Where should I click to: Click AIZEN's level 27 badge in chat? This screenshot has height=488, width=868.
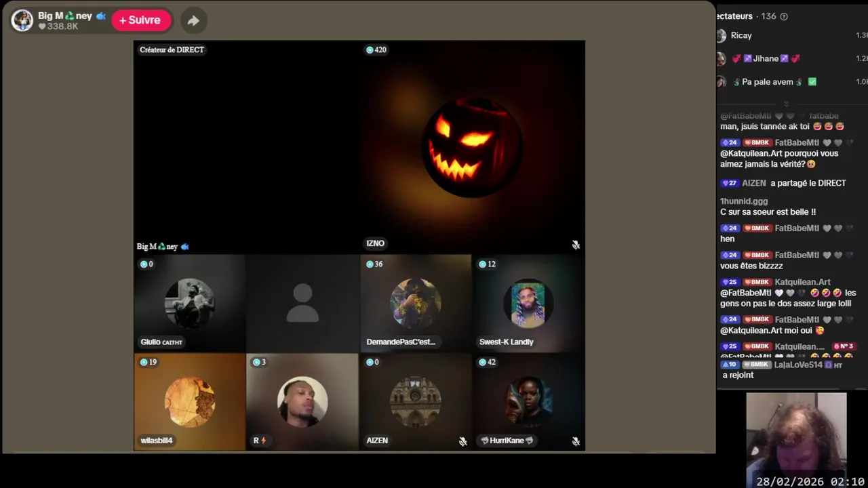pos(729,183)
